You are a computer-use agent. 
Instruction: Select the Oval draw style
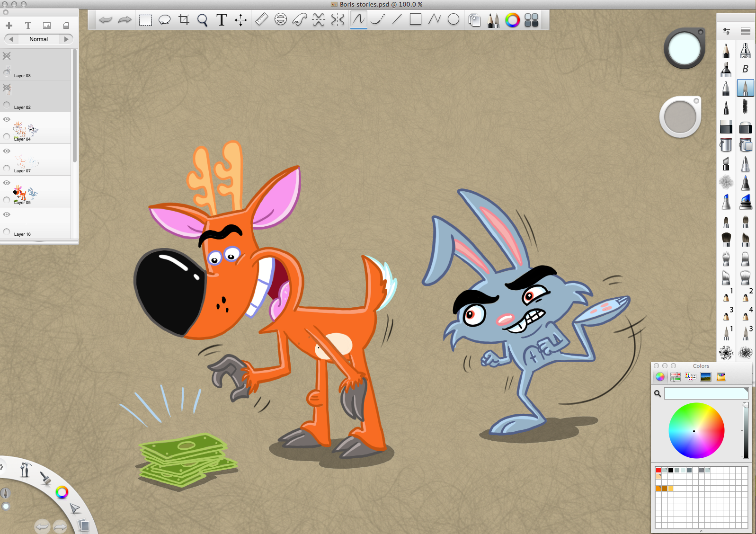point(454,19)
